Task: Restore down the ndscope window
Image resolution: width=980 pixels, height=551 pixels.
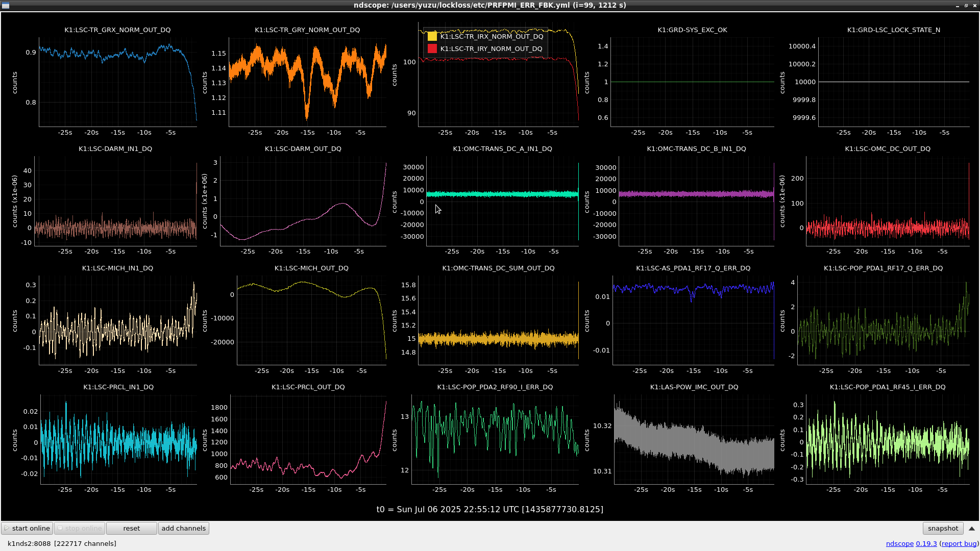Action: point(966,6)
